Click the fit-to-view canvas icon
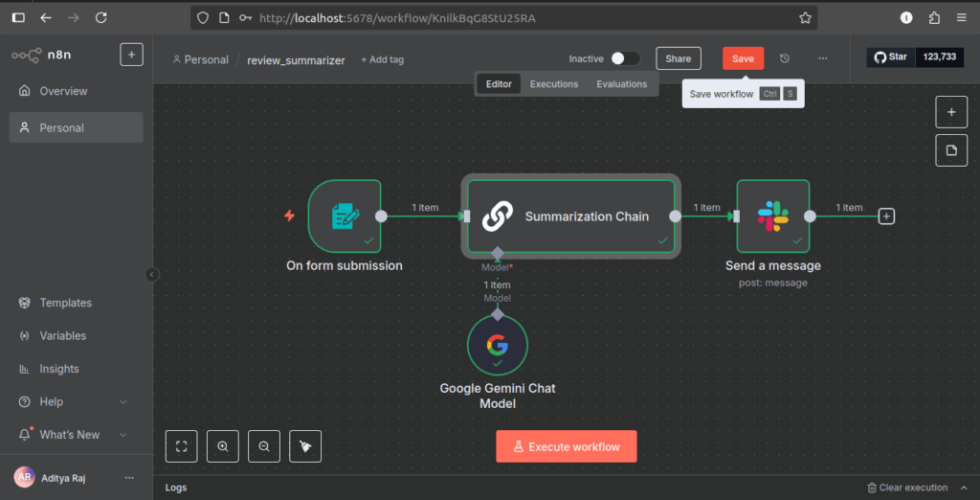The image size is (980, 500). coord(182,446)
